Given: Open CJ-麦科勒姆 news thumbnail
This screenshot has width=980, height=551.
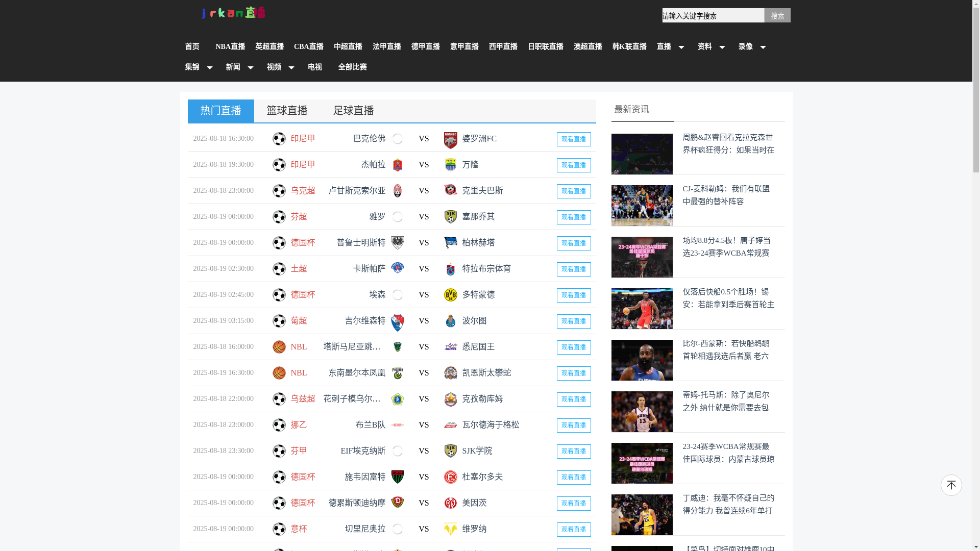Looking at the screenshot, I should coord(642,206).
